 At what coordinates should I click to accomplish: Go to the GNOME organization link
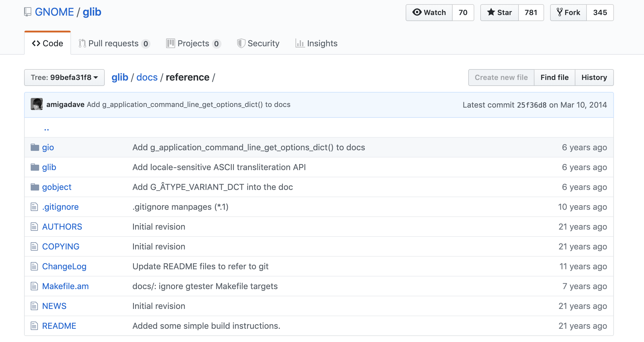pyautogui.click(x=54, y=12)
